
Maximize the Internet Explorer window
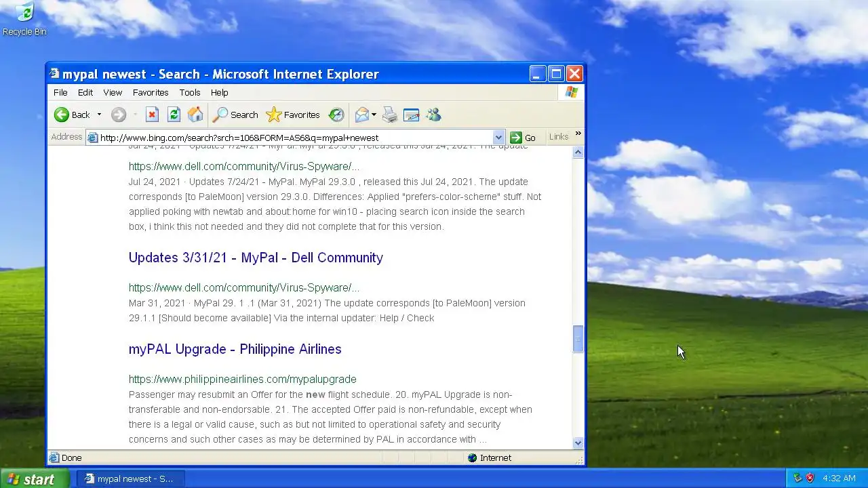point(556,74)
